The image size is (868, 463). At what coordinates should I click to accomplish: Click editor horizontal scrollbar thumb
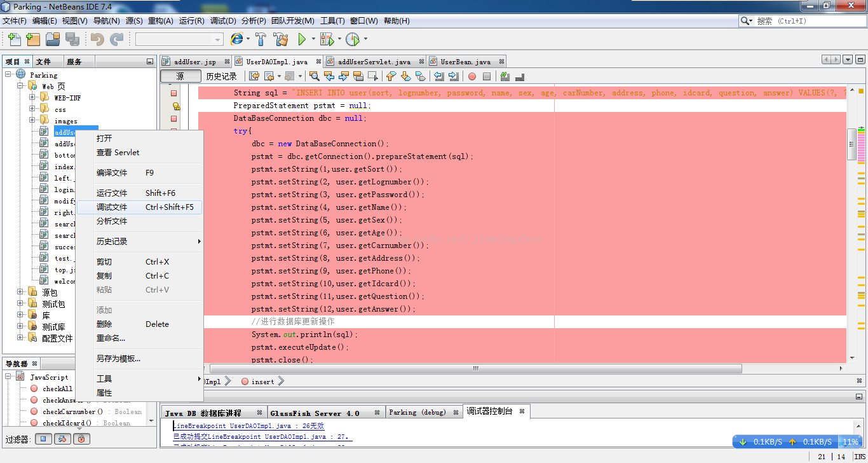coord(475,368)
